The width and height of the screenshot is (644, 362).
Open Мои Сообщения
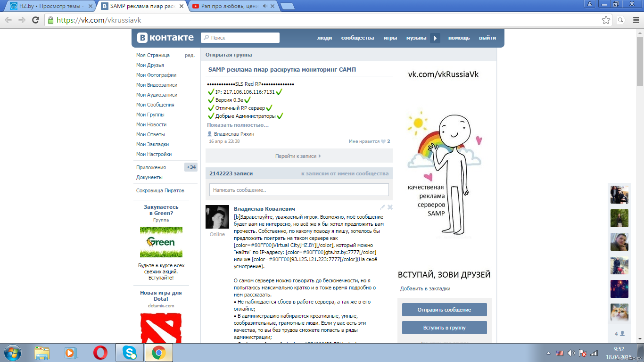point(155,105)
